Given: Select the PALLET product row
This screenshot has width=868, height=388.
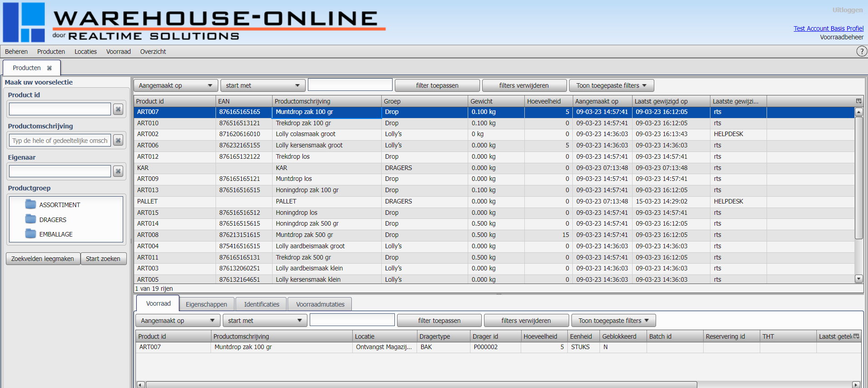Looking at the screenshot, I should tap(494, 201).
